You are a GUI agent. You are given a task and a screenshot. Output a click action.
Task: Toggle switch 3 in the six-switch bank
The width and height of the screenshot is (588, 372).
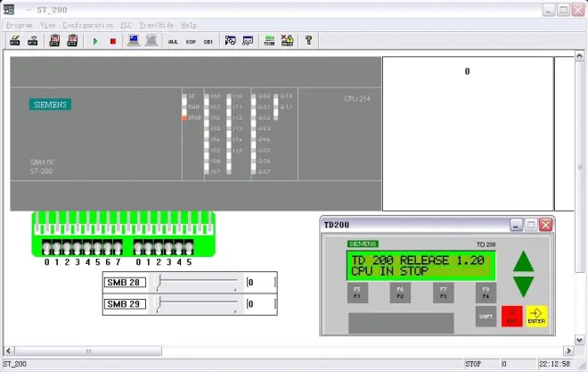click(x=168, y=247)
